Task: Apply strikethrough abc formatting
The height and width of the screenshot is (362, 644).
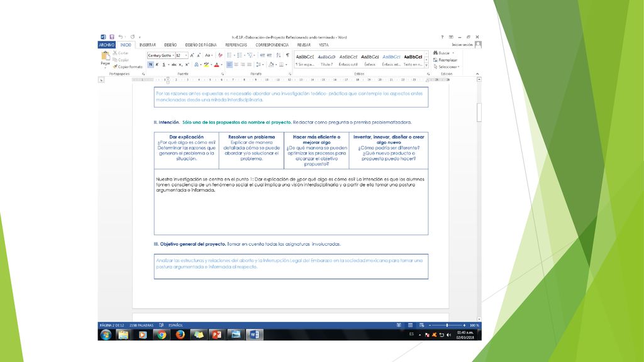Action: pyautogui.click(x=174, y=65)
